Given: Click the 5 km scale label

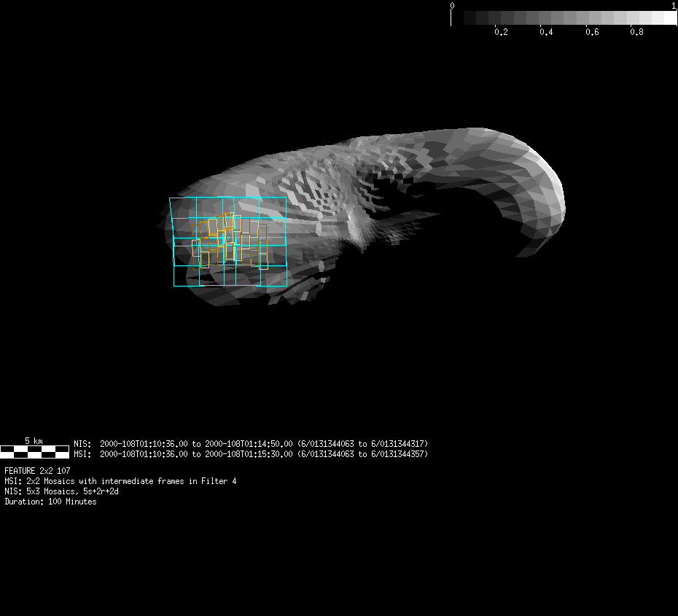Looking at the screenshot, I should (34, 441).
